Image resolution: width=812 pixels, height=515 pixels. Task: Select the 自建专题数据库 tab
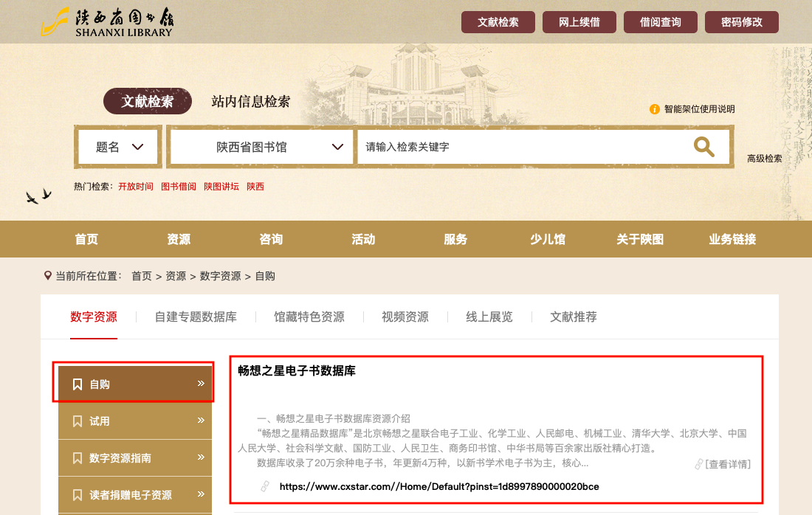(196, 317)
